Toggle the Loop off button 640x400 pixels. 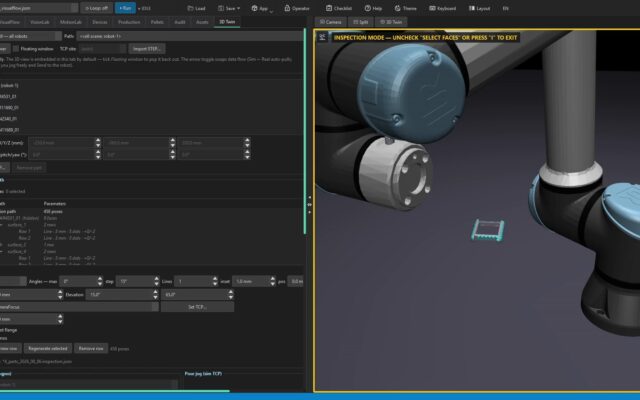click(x=96, y=8)
